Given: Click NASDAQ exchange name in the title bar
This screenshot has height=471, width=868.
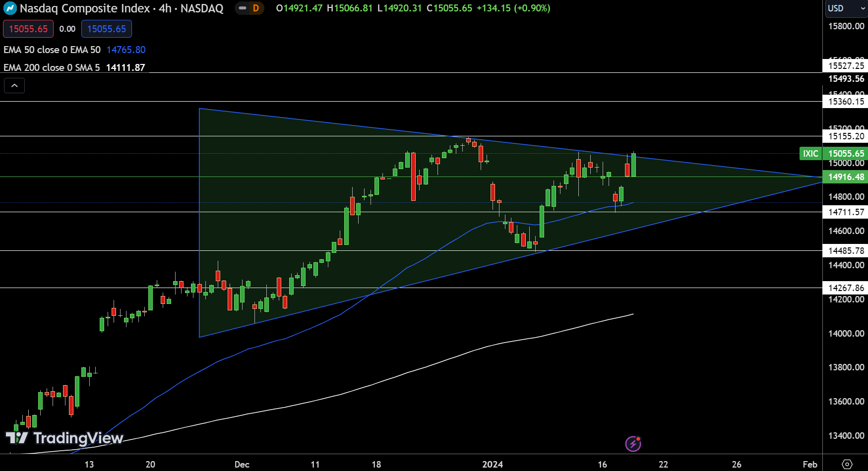Looking at the screenshot, I should [203, 8].
